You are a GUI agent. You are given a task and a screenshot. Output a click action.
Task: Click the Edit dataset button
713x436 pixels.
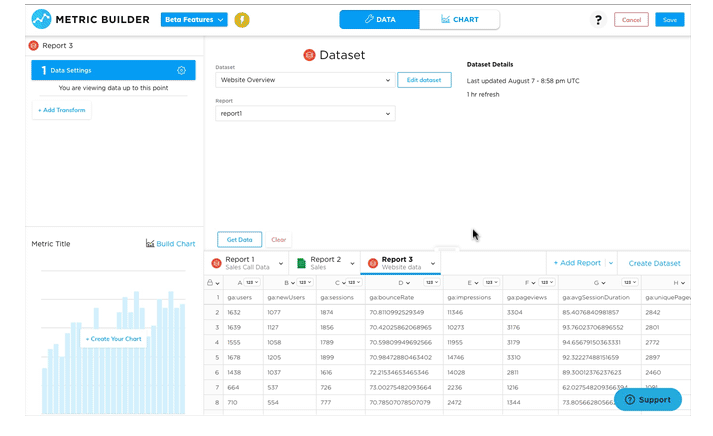coord(424,80)
